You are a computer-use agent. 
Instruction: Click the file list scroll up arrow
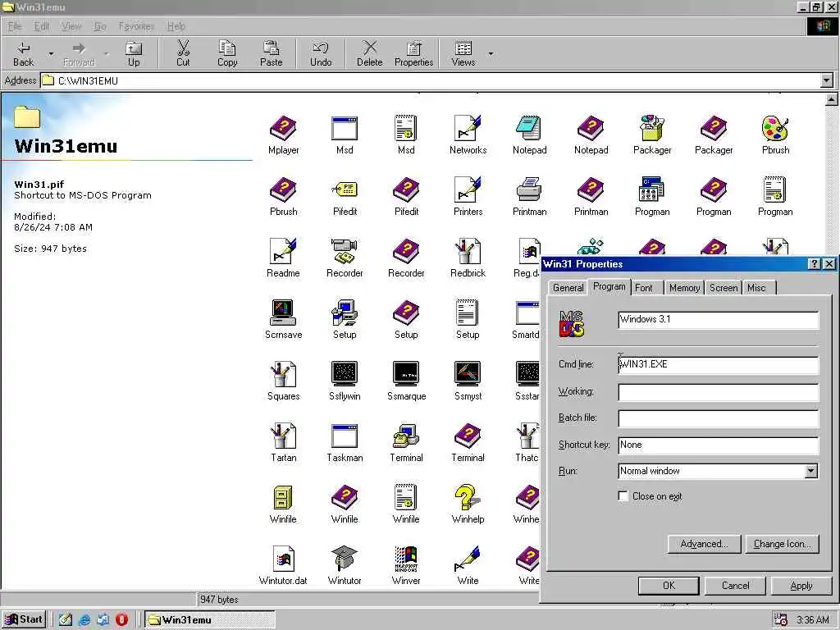pyautogui.click(x=832, y=99)
